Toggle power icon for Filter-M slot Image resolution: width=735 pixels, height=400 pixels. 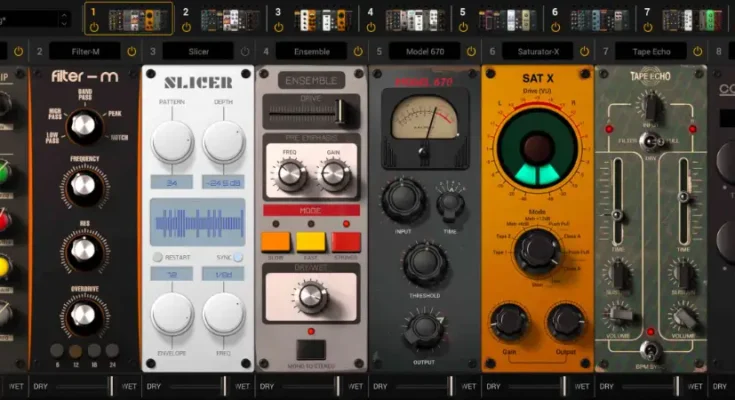[x=131, y=51]
